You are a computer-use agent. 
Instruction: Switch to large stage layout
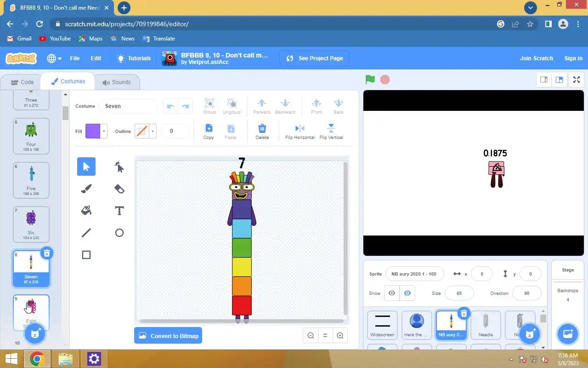(x=559, y=80)
